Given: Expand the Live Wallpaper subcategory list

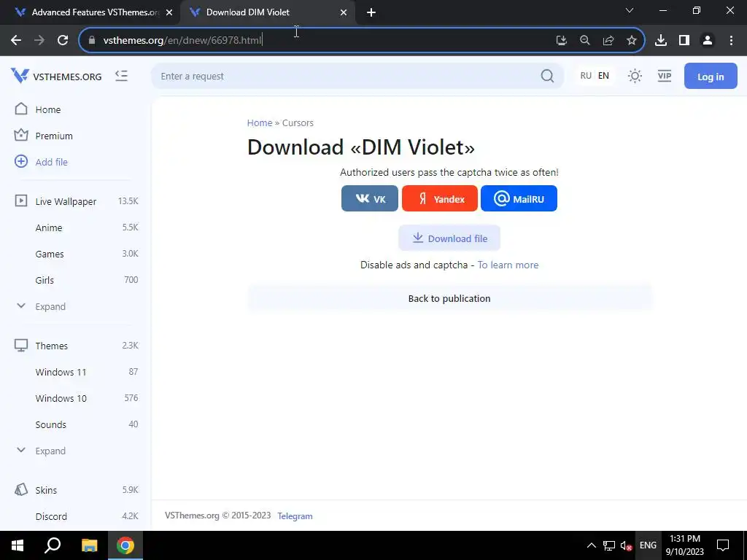Looking at the screenshot, I should [50, 306].
